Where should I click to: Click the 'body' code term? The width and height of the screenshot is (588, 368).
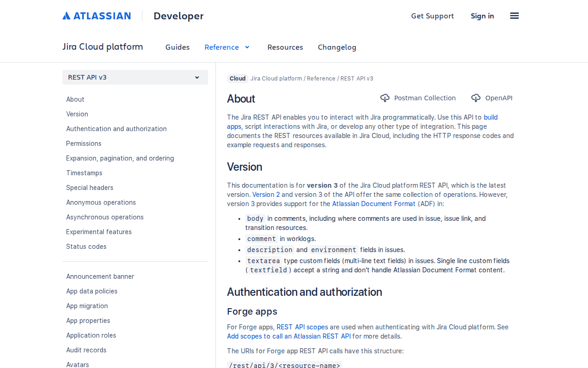click(255, 218)
